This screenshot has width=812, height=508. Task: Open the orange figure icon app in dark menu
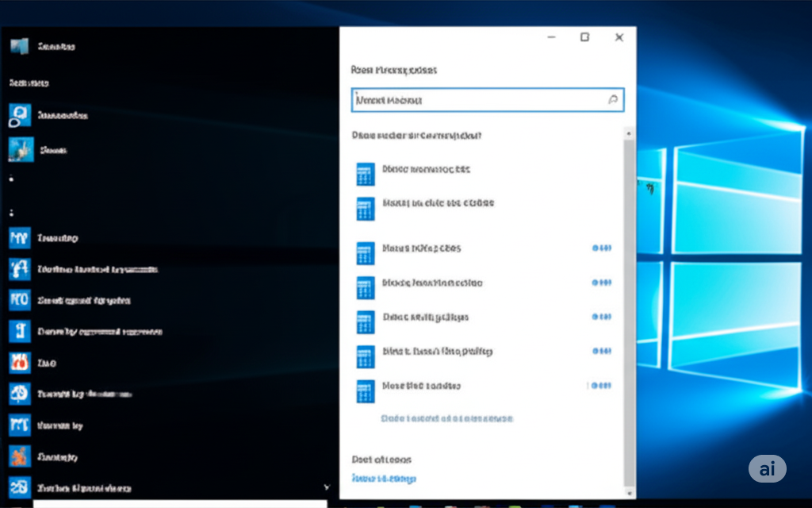click(x=20, y=456)
